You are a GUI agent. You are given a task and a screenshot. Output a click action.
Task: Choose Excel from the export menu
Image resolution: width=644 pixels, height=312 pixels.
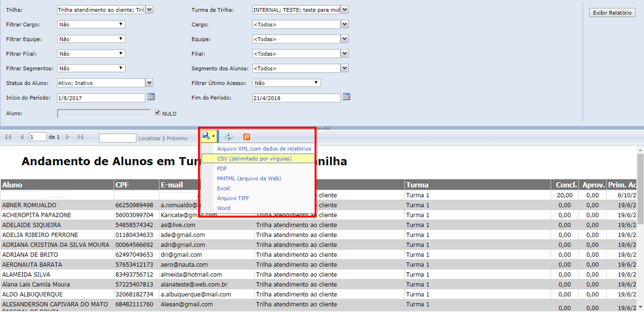click(x=223, y=188)
